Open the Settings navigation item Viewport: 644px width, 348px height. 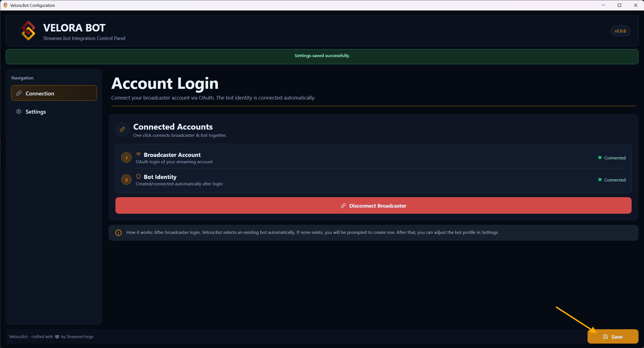coord(36,112)
